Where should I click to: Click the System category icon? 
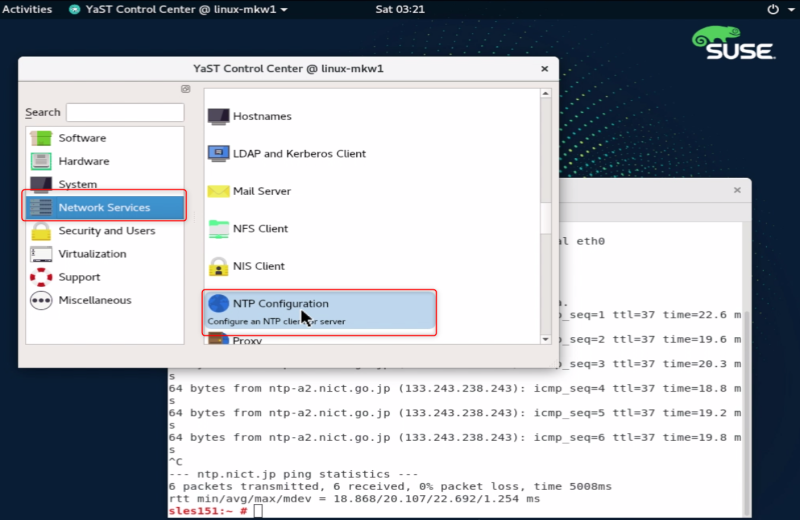pyautogui.click(x=41, y=184)
